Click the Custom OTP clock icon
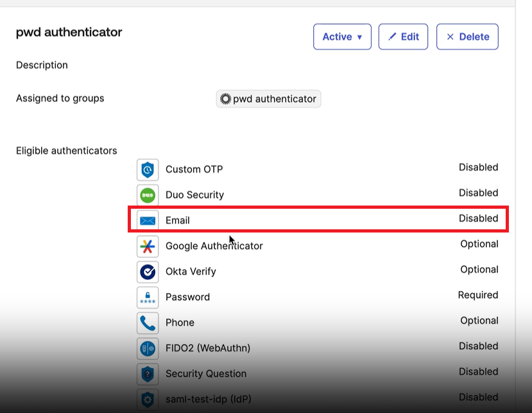Image resolution: width=532 pixels, height=413 pixels. coord(148,170)
